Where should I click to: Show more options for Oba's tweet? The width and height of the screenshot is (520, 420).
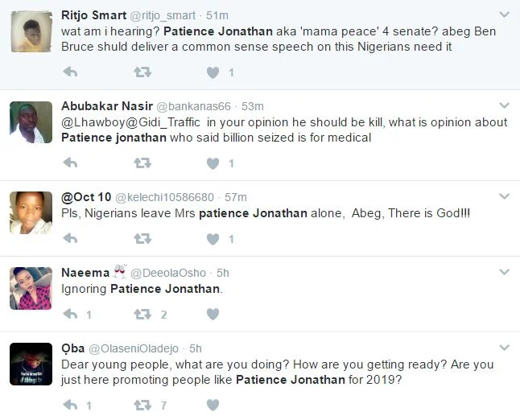pyautogui.click(x=504, y=348)
